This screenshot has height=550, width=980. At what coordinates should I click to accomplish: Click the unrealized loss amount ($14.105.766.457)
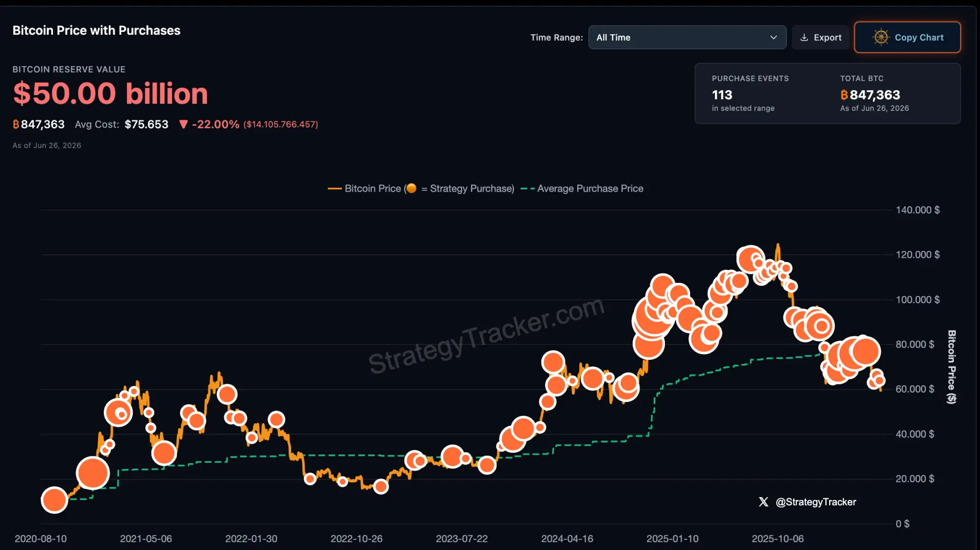(x=281, y=125)
